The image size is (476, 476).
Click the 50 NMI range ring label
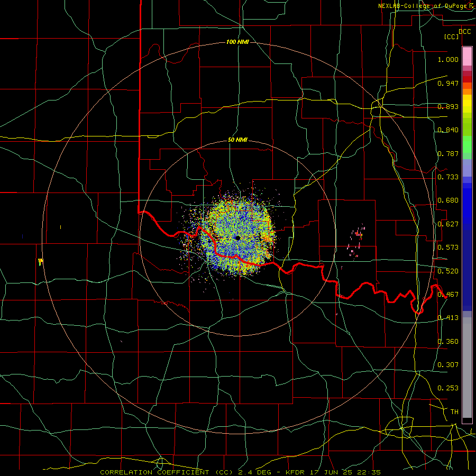coord(237,140)
